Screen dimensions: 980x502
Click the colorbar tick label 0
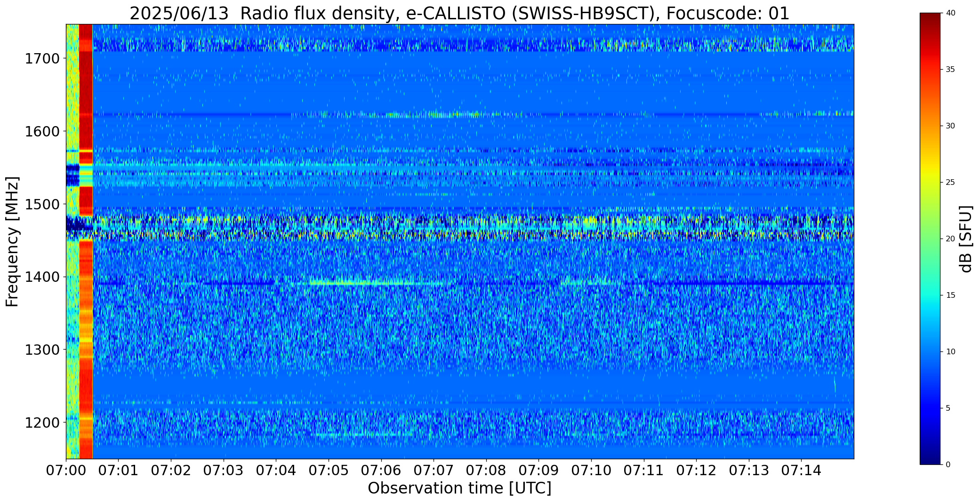coord(948,464)
